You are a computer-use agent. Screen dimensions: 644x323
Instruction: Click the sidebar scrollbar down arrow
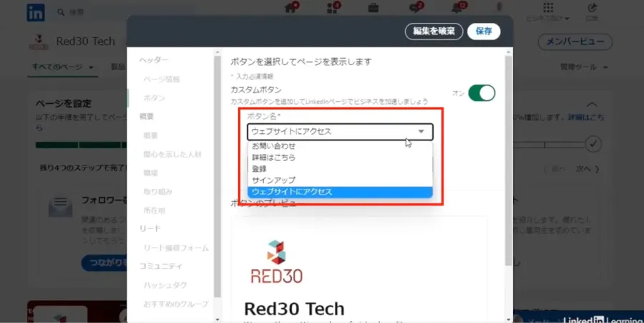click(x=218, y=319)
